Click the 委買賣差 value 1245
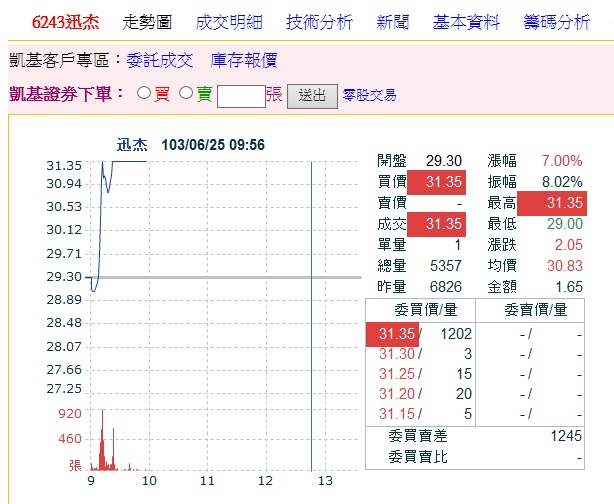The height and width of the screenshot is (504, 614). tap(566, 436)
